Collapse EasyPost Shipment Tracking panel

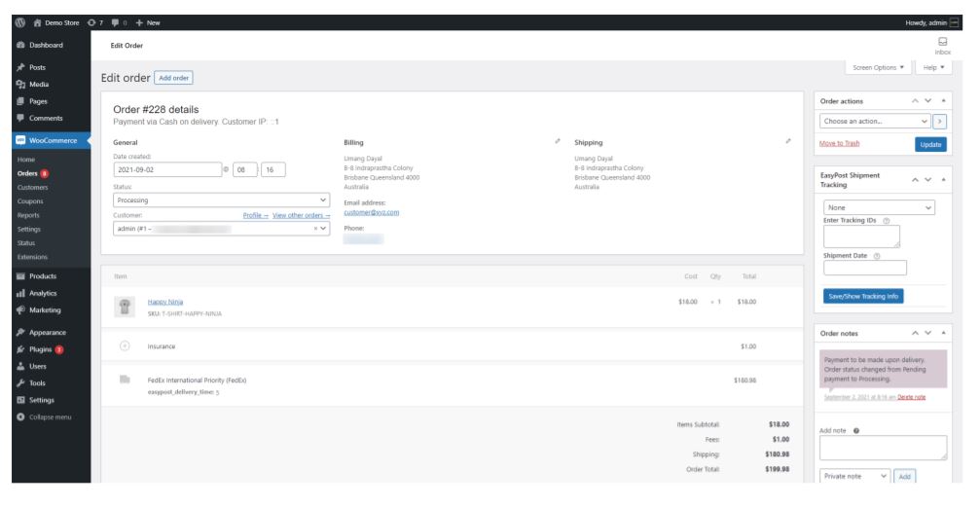click(943, 180)
